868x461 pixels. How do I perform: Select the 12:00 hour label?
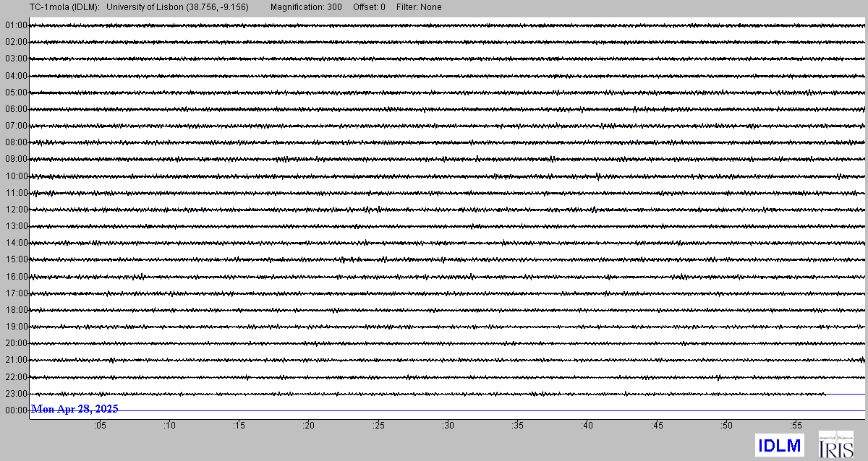click(x=16, y=210)
